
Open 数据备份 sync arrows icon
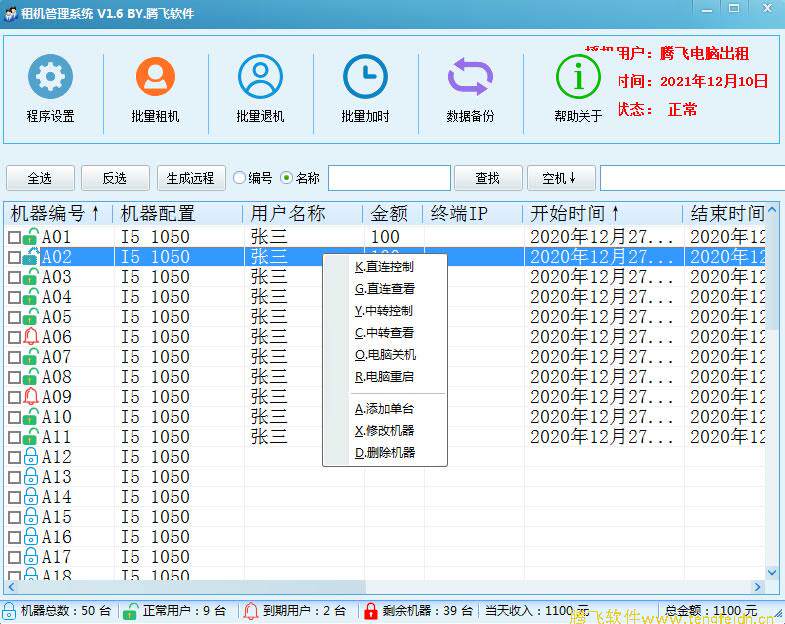(470, 76)
